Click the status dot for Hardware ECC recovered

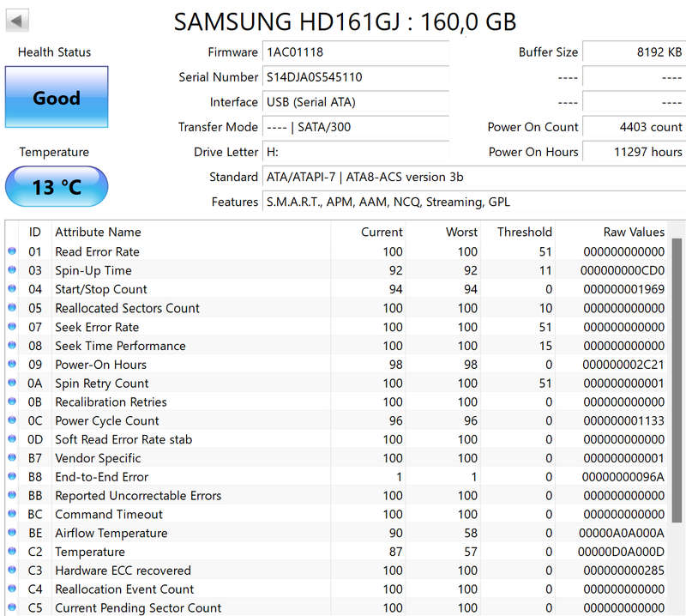pos(12,570)
